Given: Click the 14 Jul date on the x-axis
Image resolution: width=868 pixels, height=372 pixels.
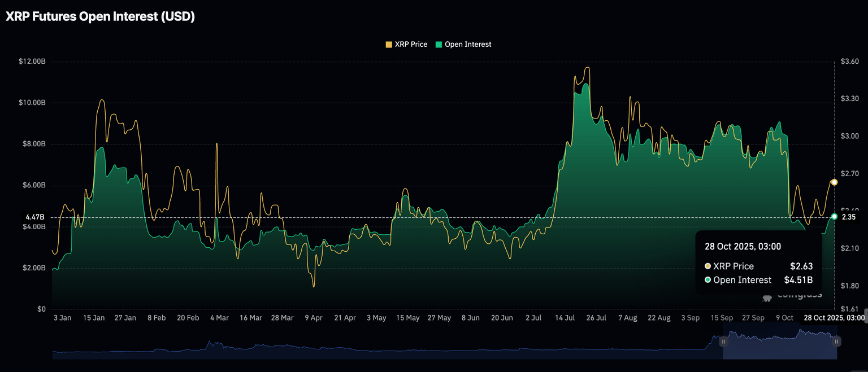Looking at the screenshot, I should pos(565,318).
